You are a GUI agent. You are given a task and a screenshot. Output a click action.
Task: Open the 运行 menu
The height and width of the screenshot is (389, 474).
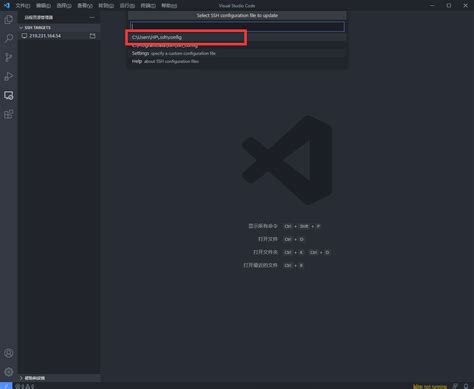pyautogui.click(x=127, y=6)
